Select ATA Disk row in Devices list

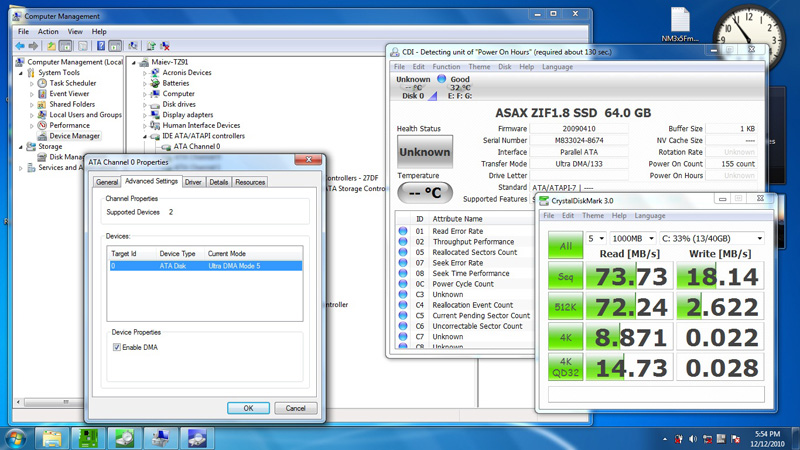pos(206,266)
